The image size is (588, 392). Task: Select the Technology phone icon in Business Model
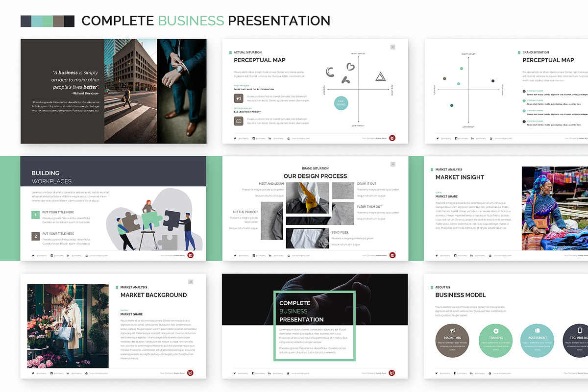point(580,331)
